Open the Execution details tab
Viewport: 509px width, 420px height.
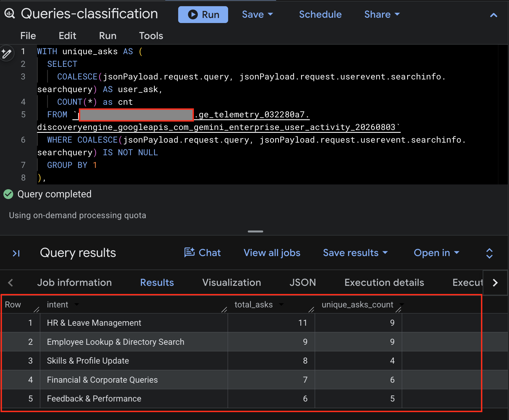point(384,282)
